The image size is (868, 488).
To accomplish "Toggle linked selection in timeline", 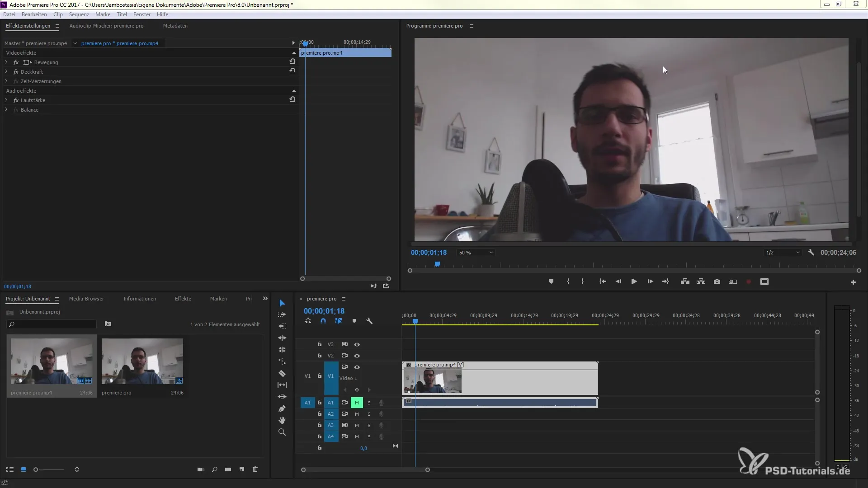I will pos(338,321).
